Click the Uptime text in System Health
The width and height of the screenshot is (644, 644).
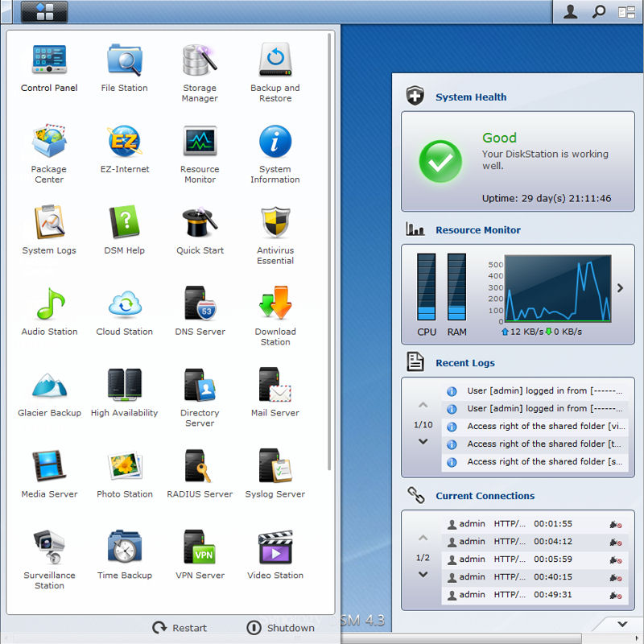[547, 198]
